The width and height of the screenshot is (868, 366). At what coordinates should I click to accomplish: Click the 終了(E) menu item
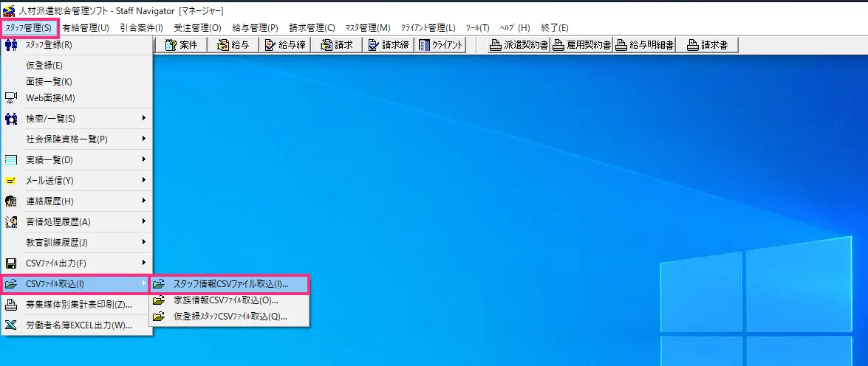coord(554,27)
